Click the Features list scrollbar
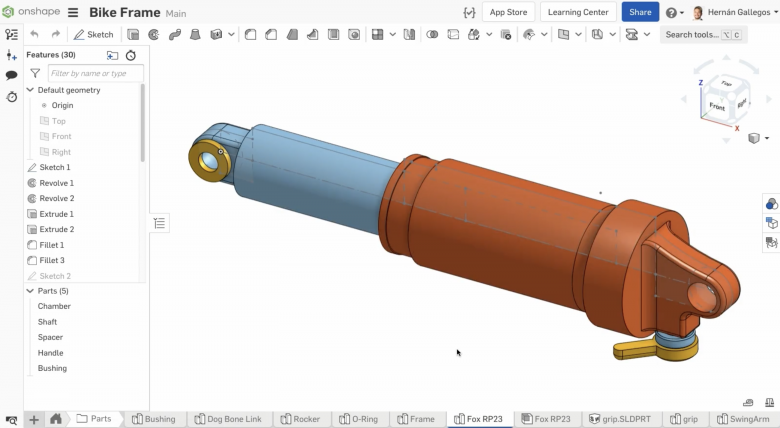 tap(143, 122)
